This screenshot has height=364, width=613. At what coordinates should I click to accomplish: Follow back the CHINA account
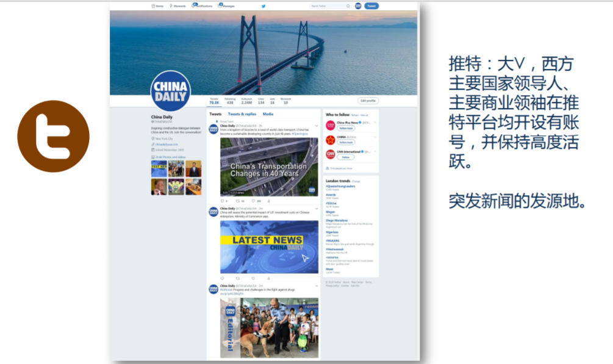pyautogui.click(x=346, y=142)
